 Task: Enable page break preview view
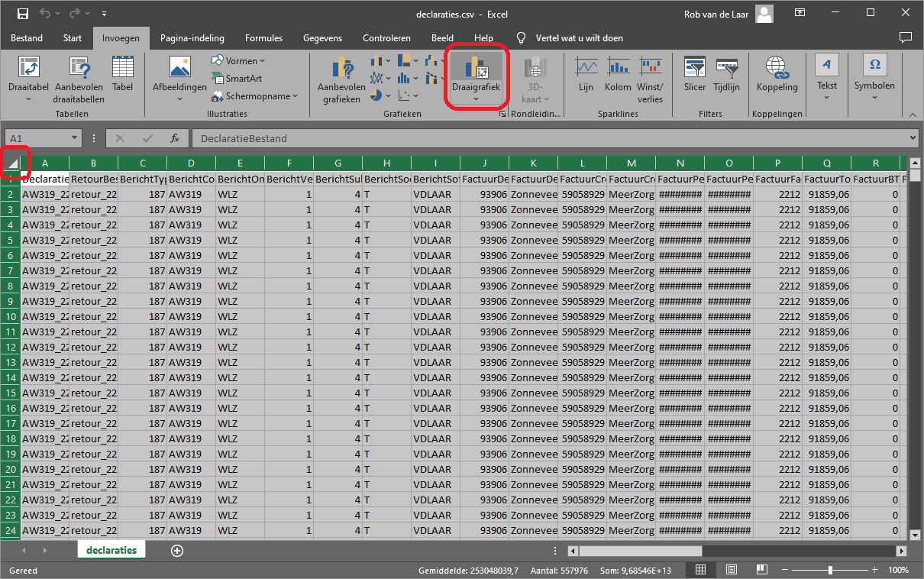click(761, 570)
